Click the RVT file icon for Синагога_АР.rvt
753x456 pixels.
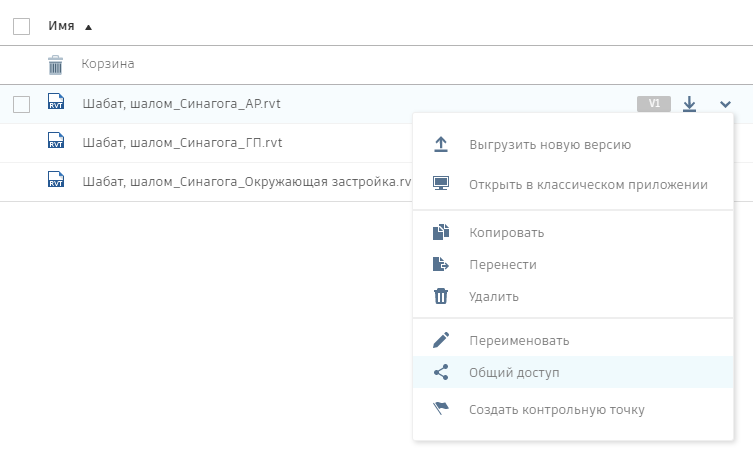tap(56, 104)
